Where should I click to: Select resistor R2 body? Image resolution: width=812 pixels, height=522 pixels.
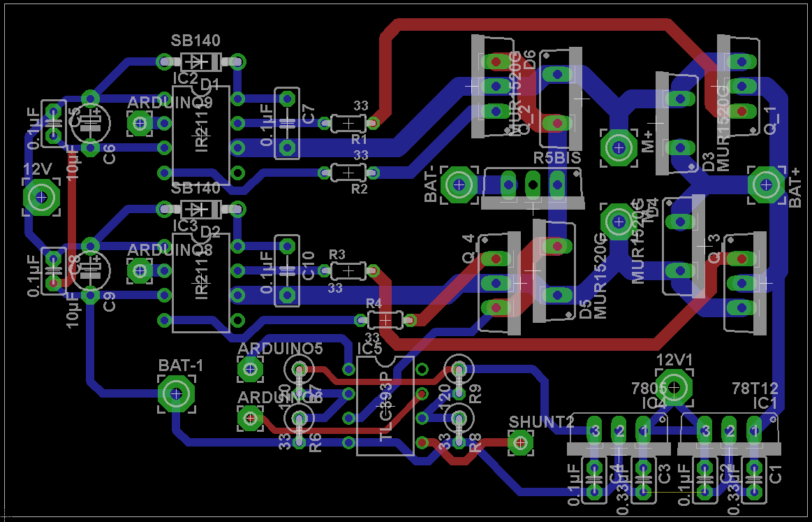pos(348,172)
